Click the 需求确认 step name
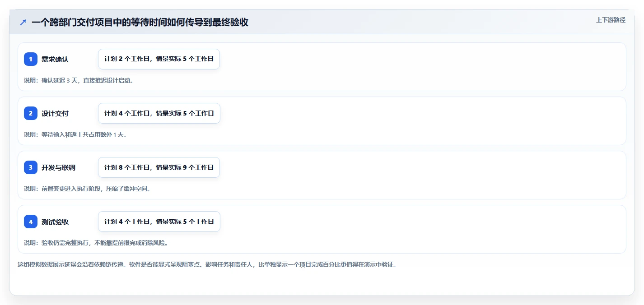Screen dimensions: 644x305 [x=55, y=59]
